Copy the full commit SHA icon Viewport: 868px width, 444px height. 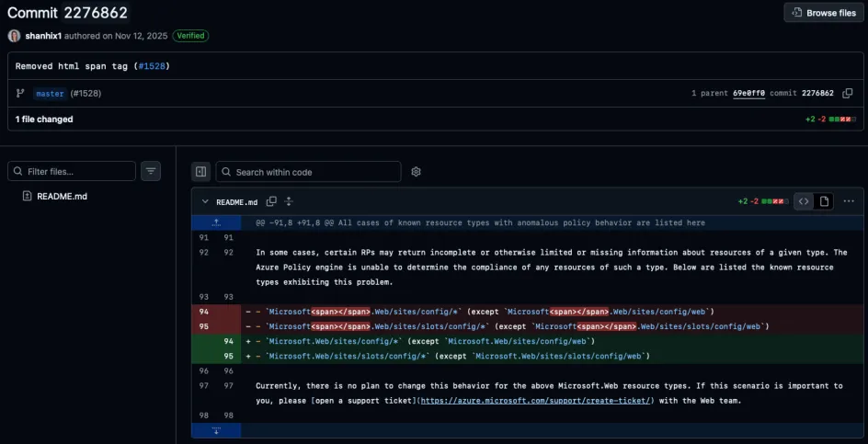click(848, 93)
